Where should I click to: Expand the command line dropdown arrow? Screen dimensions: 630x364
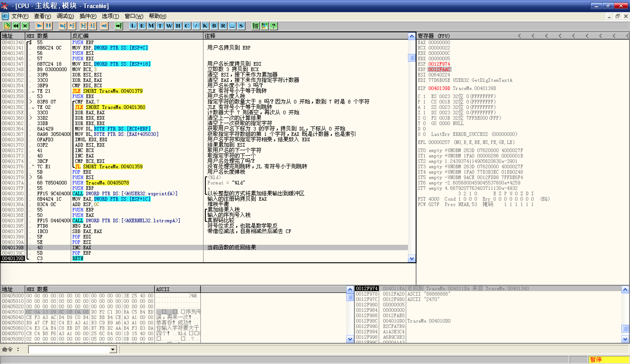pos(113,349)
